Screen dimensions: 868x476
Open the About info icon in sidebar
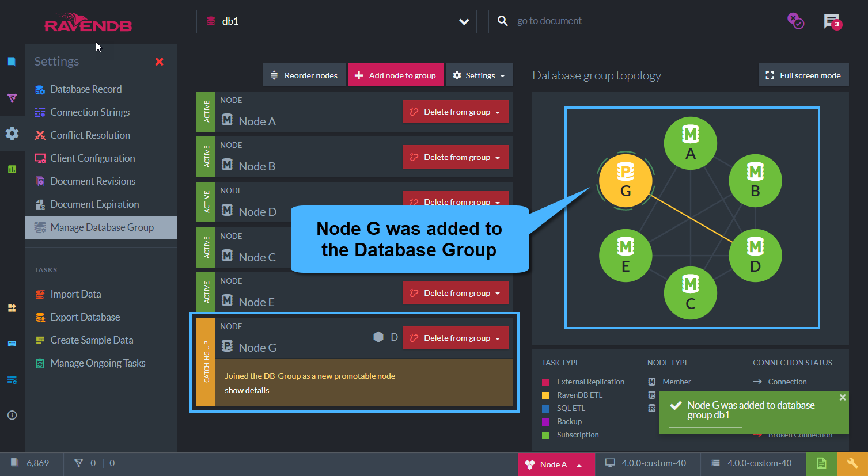12,415
